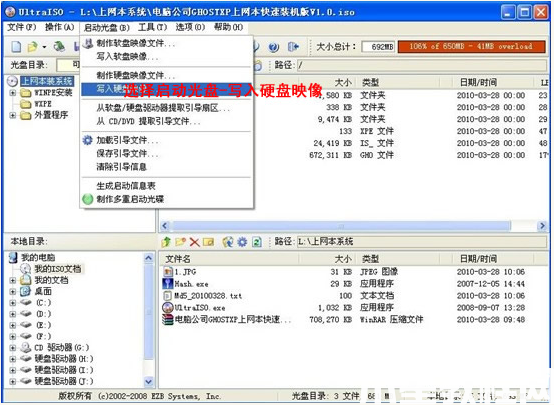Click the local tree scrollbar down arrow
Screen dimensions: 554x405
[x=149, y=382]
